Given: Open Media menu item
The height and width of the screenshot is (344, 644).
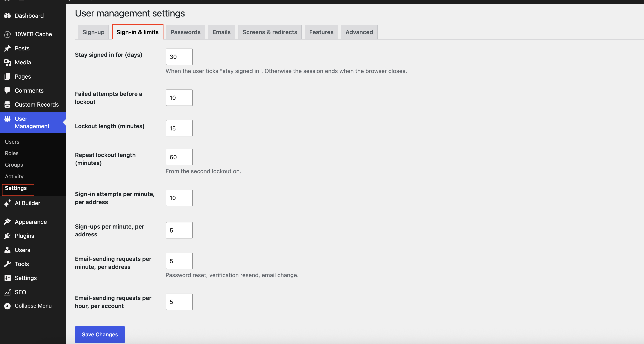Looking at the screenshot, I should 33,63.
